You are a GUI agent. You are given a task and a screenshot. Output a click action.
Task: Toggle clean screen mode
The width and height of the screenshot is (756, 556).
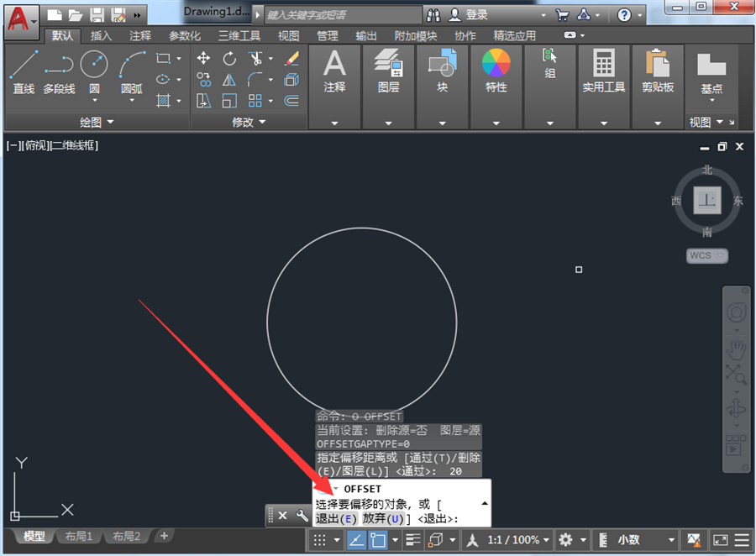[721, 539]
